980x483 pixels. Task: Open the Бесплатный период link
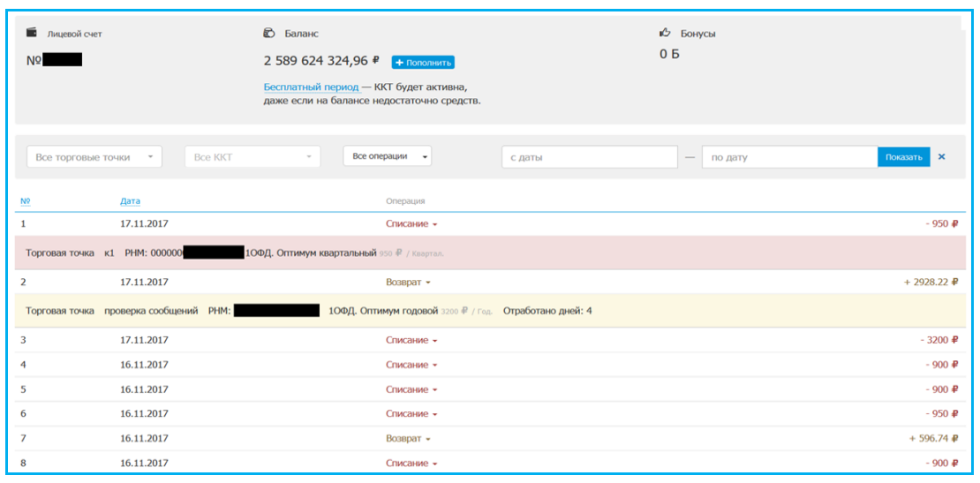tap(311, 87)
